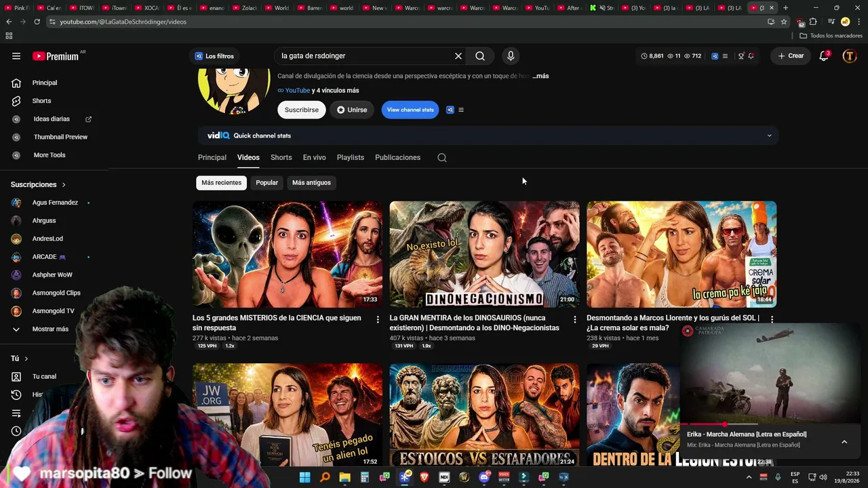The height and width of the screenshot is (488, 868).
Task: Start voice search with the microphone
Action: [x=511, y=56]
